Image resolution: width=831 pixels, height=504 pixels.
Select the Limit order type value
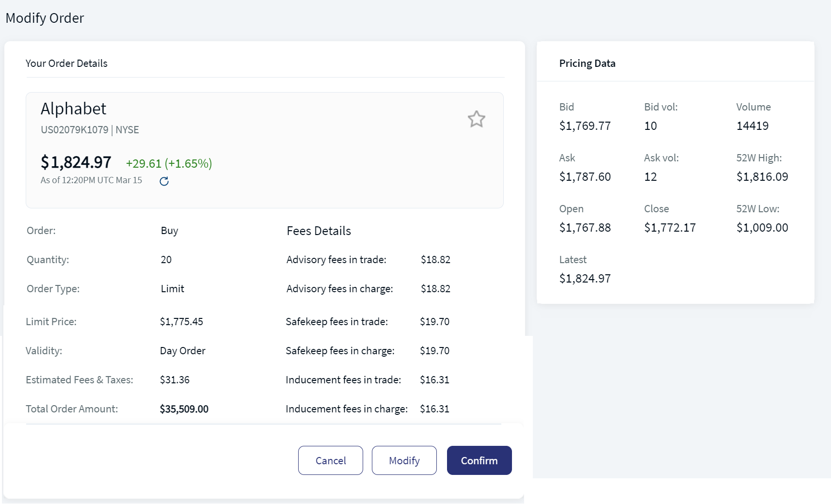click(x=173, y=289)
